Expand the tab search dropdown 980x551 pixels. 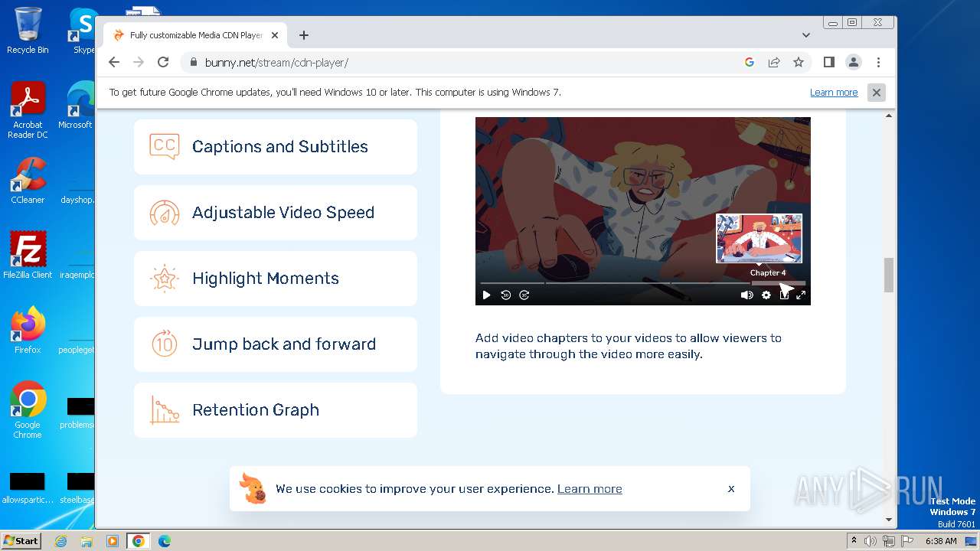(806, 35)
